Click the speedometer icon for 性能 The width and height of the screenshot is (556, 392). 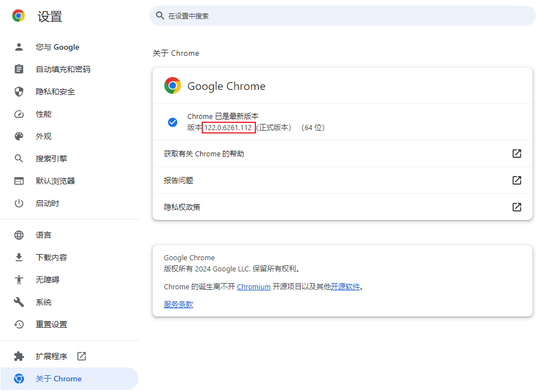click(19, 114)
